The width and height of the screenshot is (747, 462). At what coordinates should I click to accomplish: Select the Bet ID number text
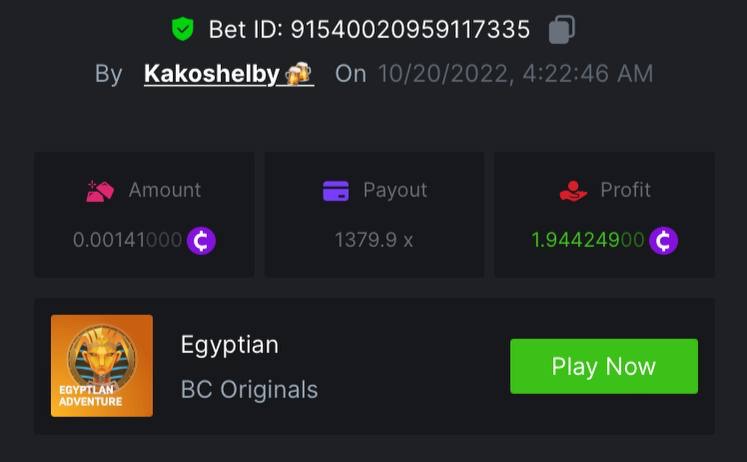click(410, 30)
